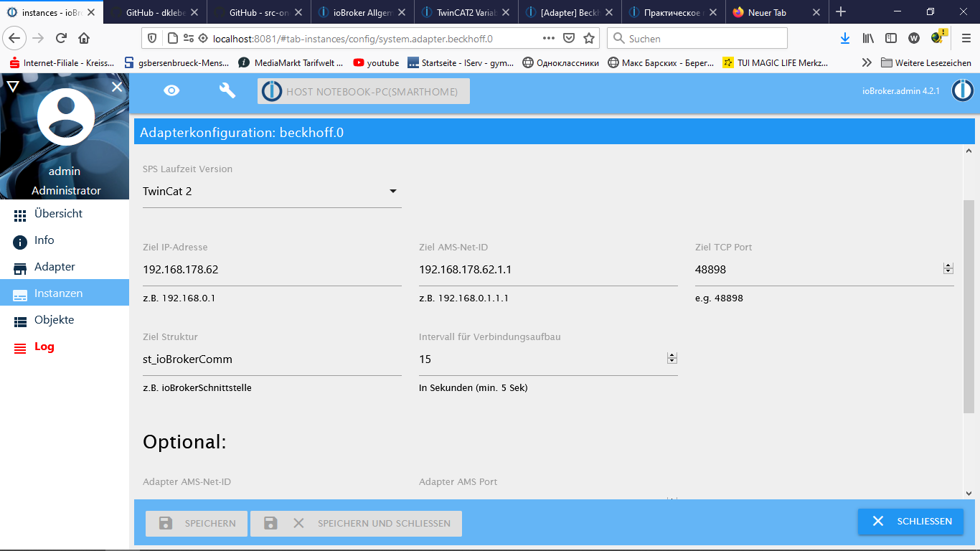Click the admin user avatar
The image size is (980, 551).
65,117
